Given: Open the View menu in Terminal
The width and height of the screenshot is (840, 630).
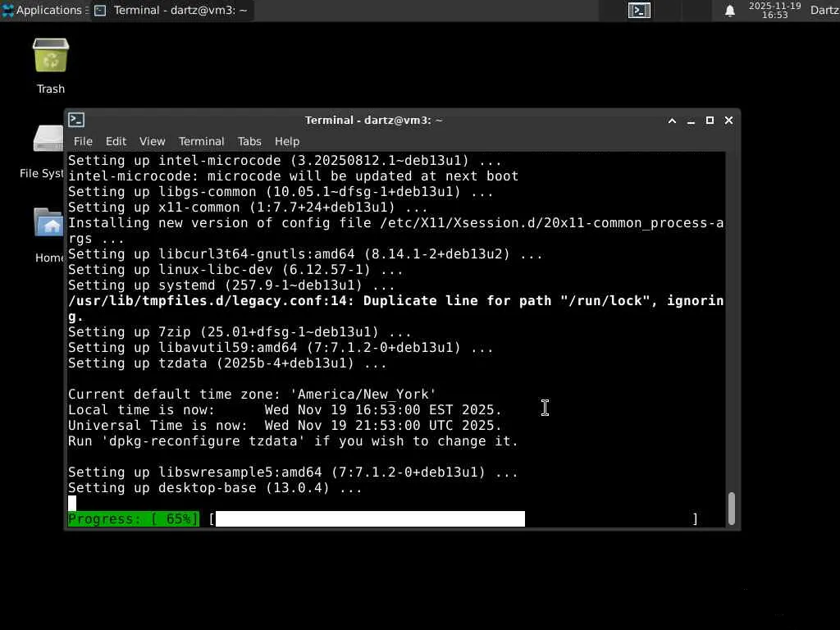Looking at the screenshot, I should click(152, 141).
